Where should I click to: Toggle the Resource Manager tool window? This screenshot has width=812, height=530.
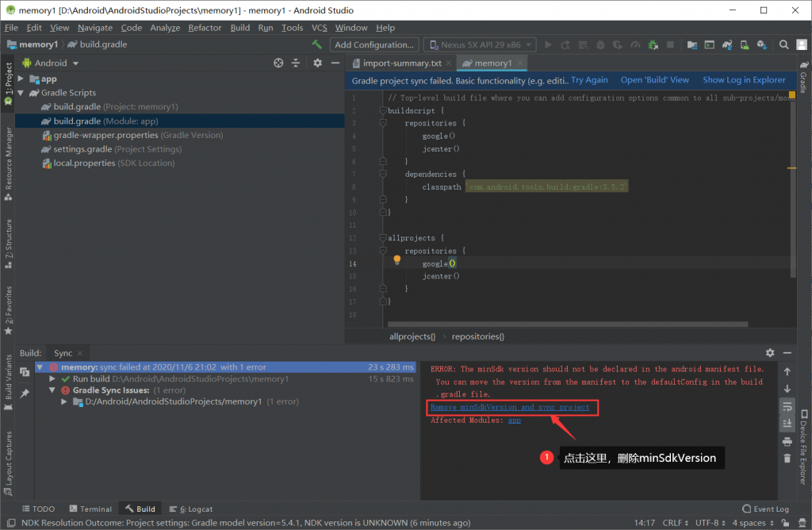[8, 163]
